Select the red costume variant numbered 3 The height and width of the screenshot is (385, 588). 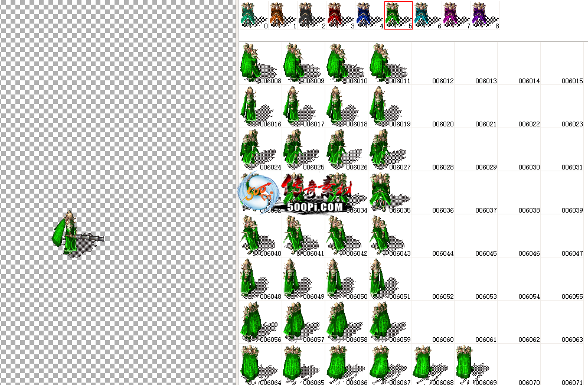pos(341,15)
